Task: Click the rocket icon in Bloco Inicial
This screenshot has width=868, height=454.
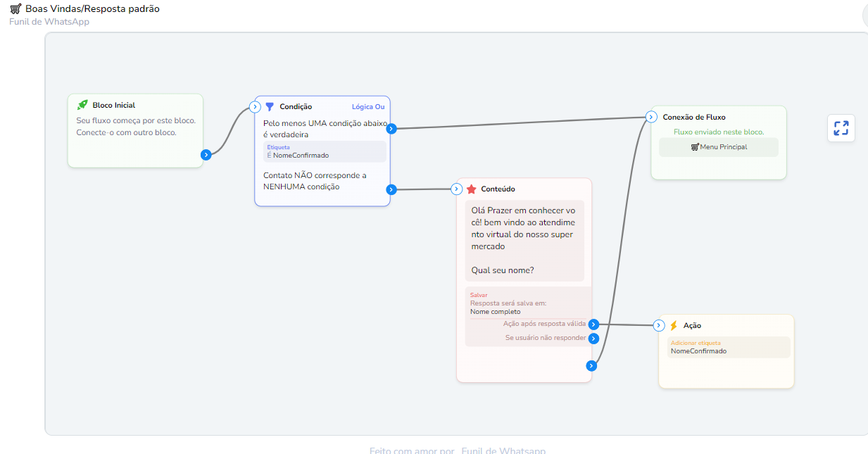Action: tap(82, 105)
